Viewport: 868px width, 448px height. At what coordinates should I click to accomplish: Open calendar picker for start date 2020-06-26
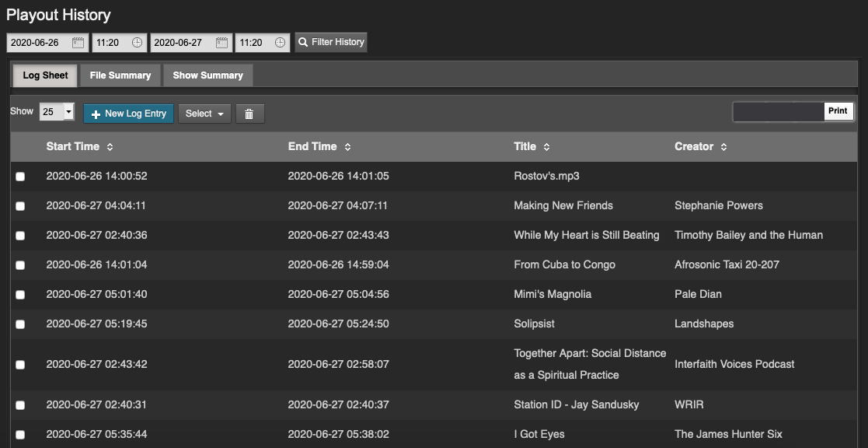point(78,43)
